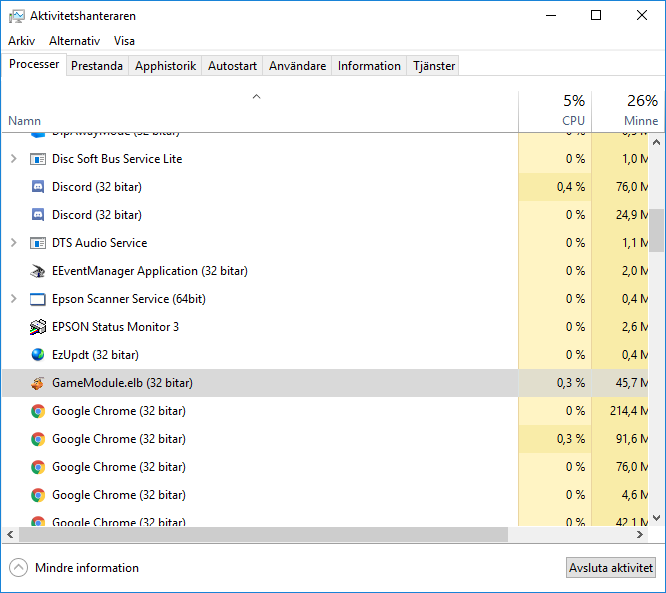Click the scroll right arrow
This screenshot has width=666, height=593.
pyautogui.click(x=640, y=535)
